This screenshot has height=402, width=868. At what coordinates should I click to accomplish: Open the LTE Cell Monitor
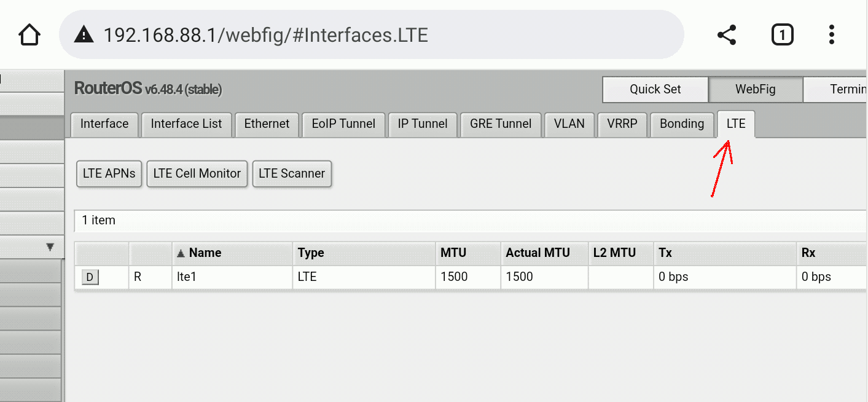tap(197, 174)
